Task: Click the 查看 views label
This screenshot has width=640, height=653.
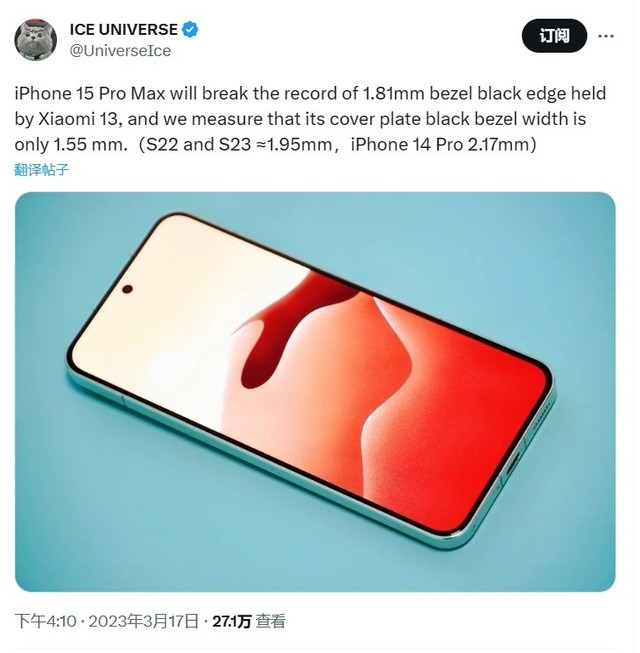Action: pyautogui.click(x=271, y=621)
